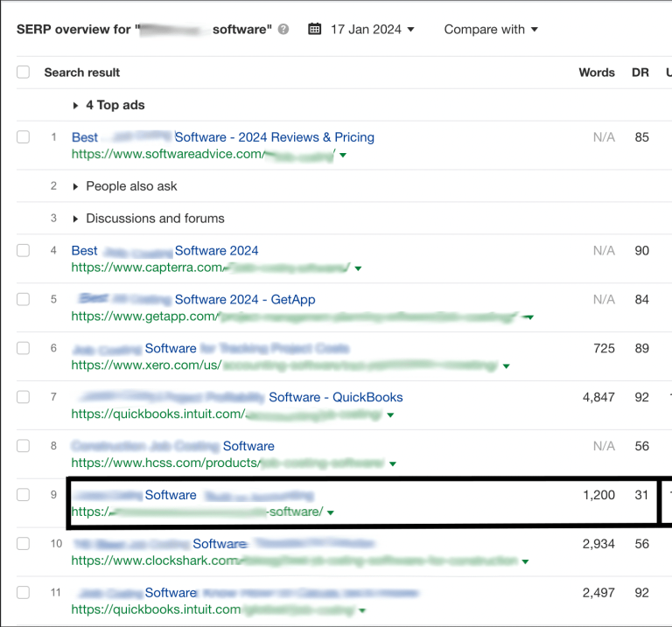
Task: Check the box for result 8 hcss.com
Action: click(x=23, y=445)
